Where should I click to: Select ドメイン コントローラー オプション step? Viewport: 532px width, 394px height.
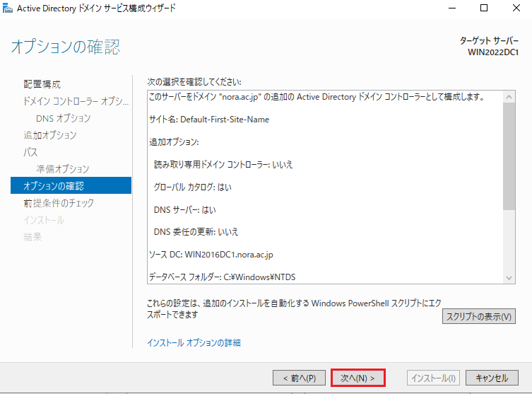click(76, 101)
